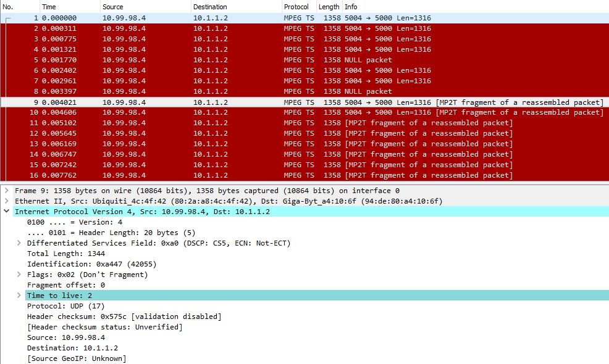
Task: Select packet 10 at time 0.004606
Action: tap(304, 112)
